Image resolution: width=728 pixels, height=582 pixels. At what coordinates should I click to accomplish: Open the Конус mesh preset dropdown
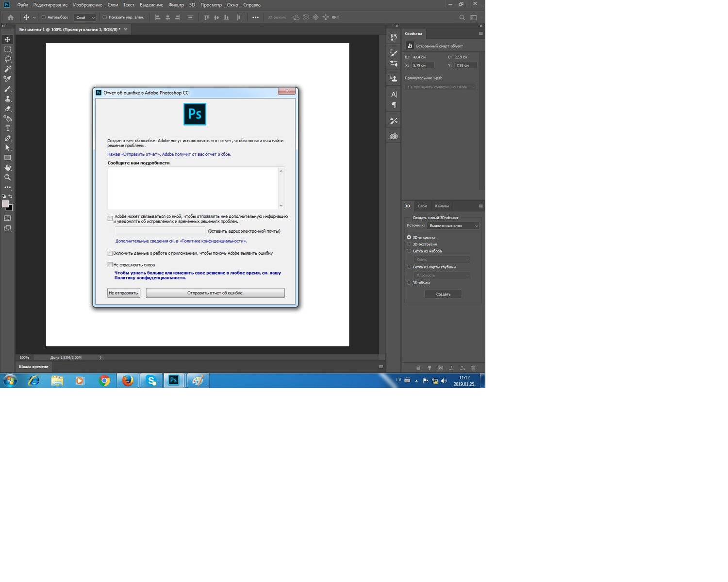[x=441, y=259]
